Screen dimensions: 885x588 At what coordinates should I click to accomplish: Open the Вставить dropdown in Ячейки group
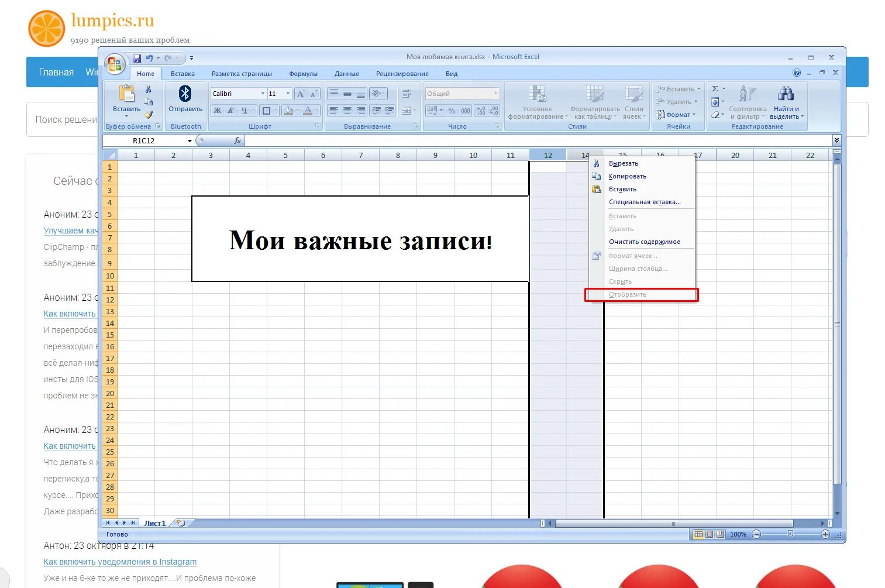[x=678, y=89]
